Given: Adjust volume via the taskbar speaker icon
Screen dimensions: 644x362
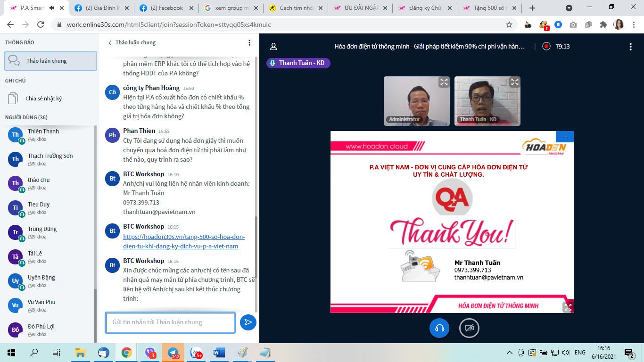Looking at the screenshot, I should click(566, 353).
